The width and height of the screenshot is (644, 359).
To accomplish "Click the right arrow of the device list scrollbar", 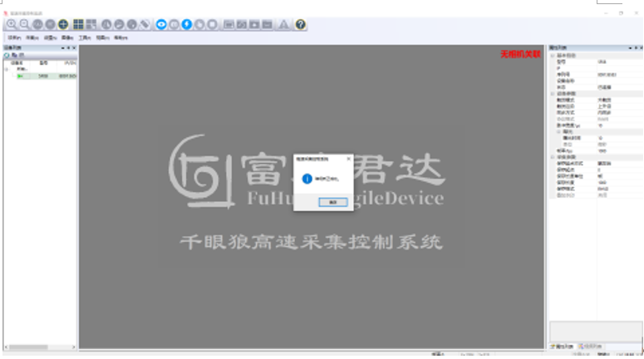I will pos(73,347).
